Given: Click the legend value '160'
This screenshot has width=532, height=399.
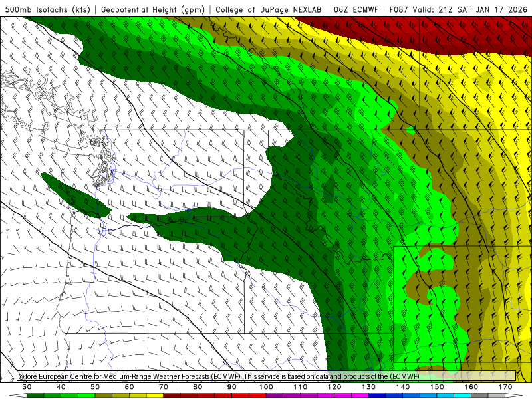Looking at the screenshot, I should coord(471,387).
